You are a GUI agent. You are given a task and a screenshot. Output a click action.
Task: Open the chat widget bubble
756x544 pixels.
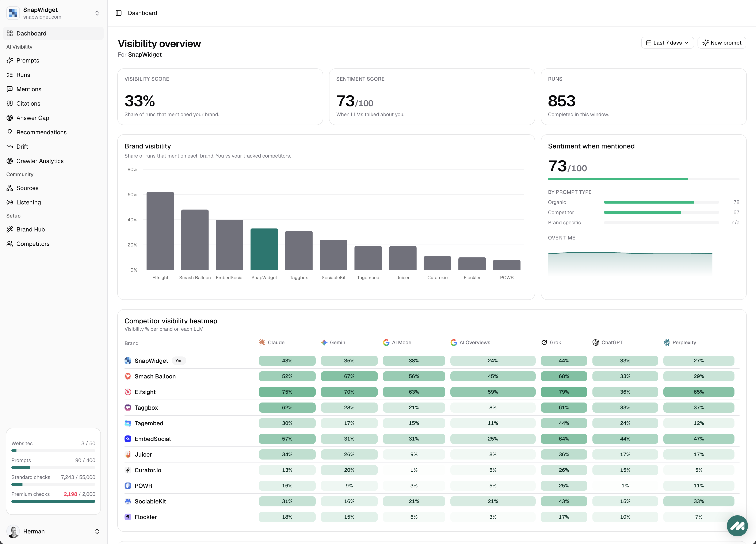tap(737, 526)
